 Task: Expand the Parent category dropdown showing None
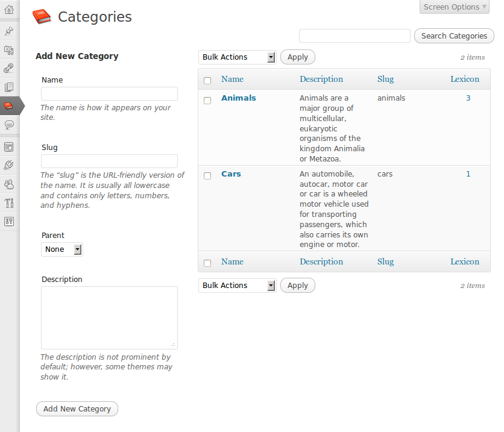click(62, 249)
